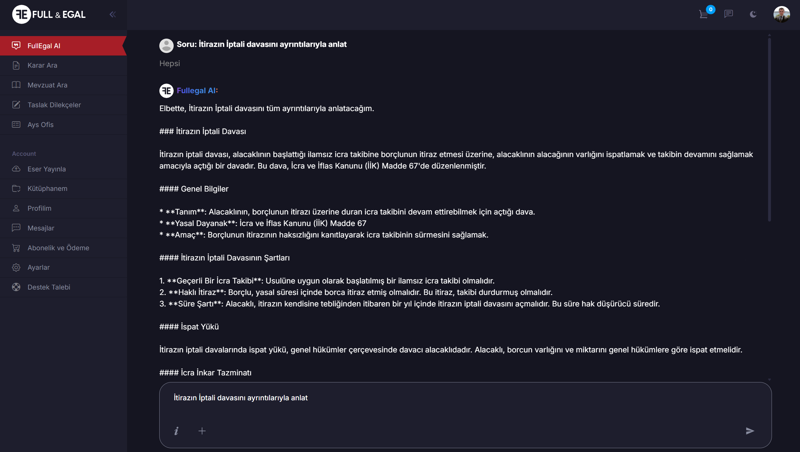Image resolution: width=800 pixels, height=452 pixels.
Task: Open Eser Yayınla upload page
Action: 46,169
